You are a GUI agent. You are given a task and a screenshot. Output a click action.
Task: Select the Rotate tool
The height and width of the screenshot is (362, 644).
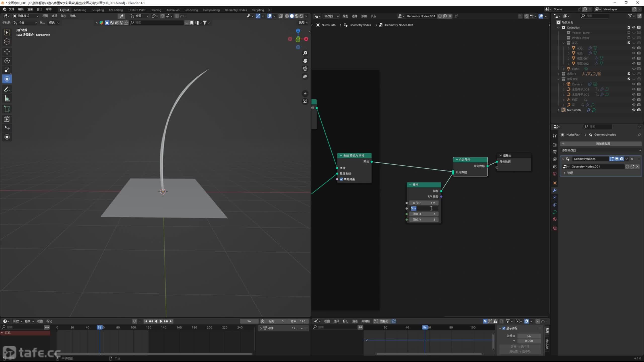[7, 61]
